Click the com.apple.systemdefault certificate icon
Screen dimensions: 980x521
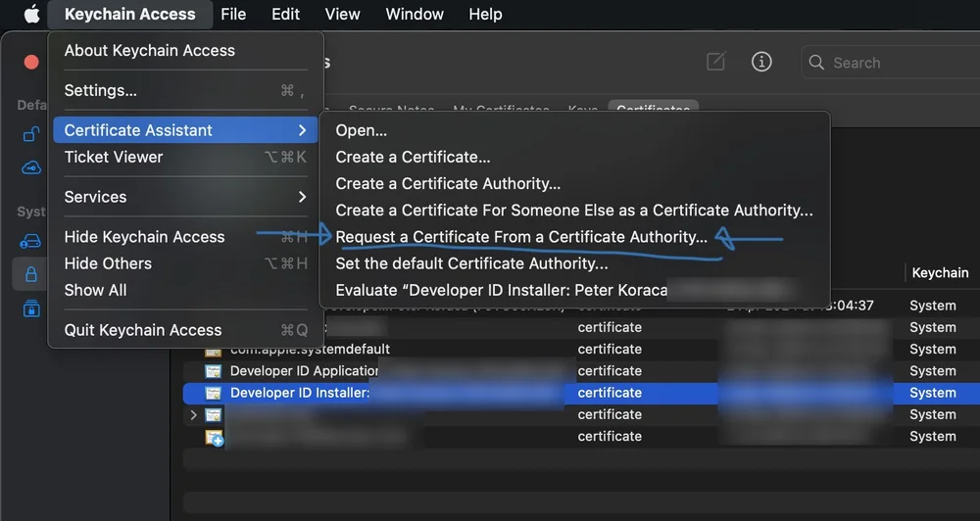point(213,350)
